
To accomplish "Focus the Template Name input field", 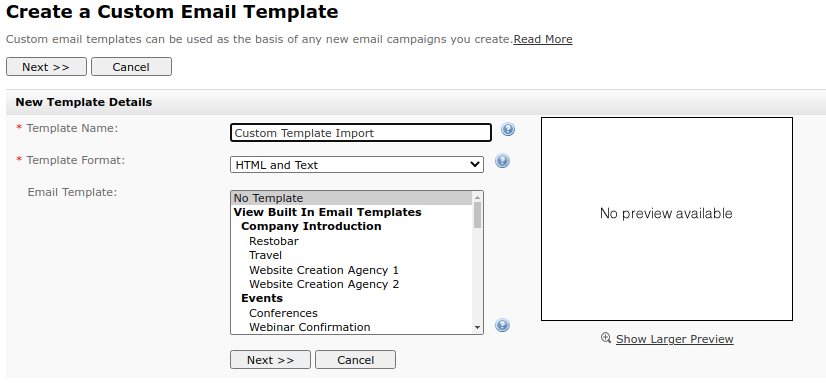I will [x=361, y=133].
